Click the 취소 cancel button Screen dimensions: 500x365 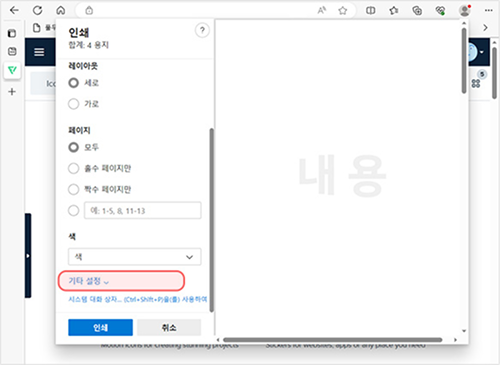[169, 328]
